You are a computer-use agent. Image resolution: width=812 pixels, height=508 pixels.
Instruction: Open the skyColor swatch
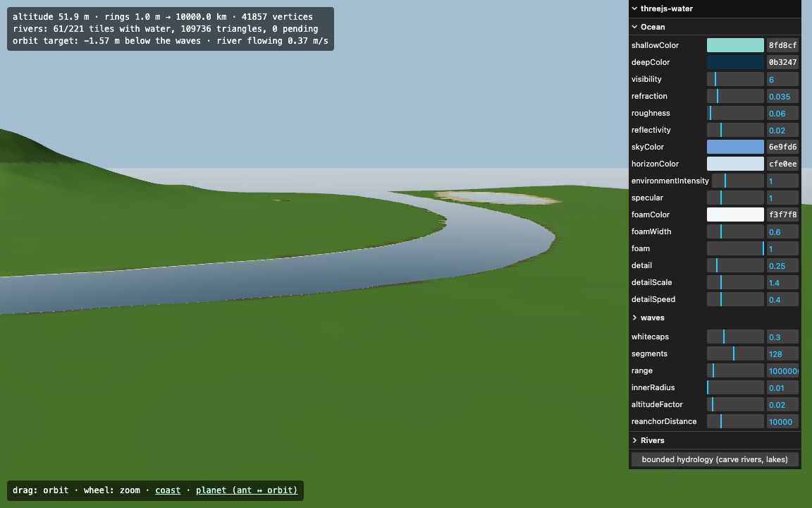pos(735,147)
